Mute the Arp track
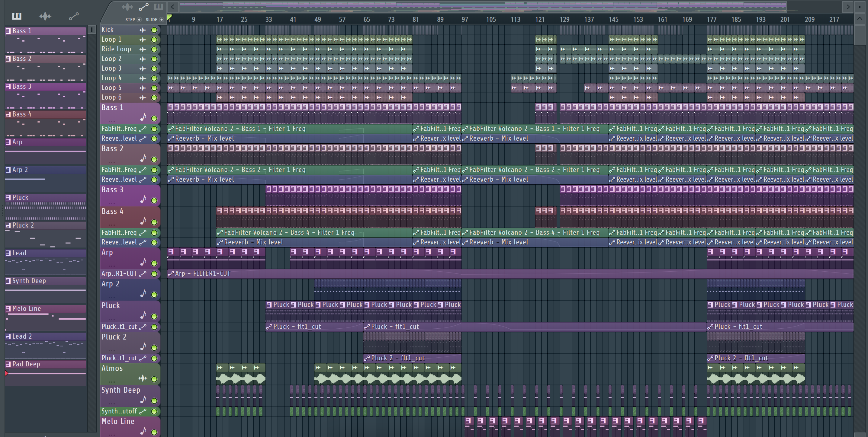 pyautogui.click(x=154, y=263)
